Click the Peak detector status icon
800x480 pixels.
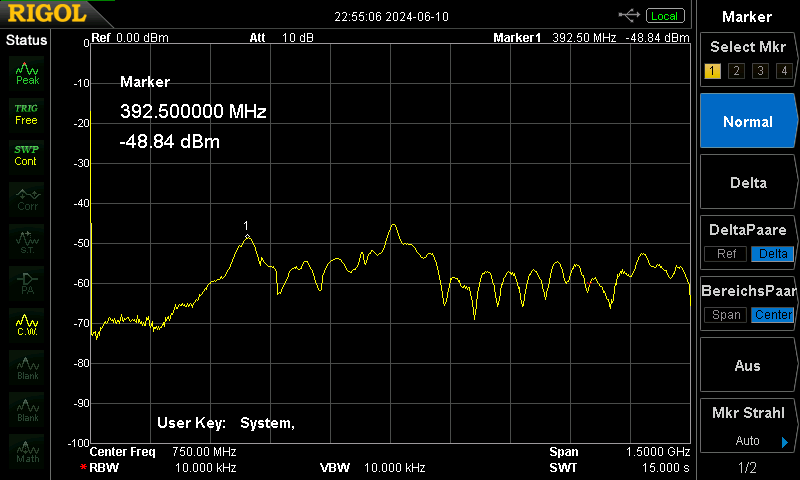point(27,73)
